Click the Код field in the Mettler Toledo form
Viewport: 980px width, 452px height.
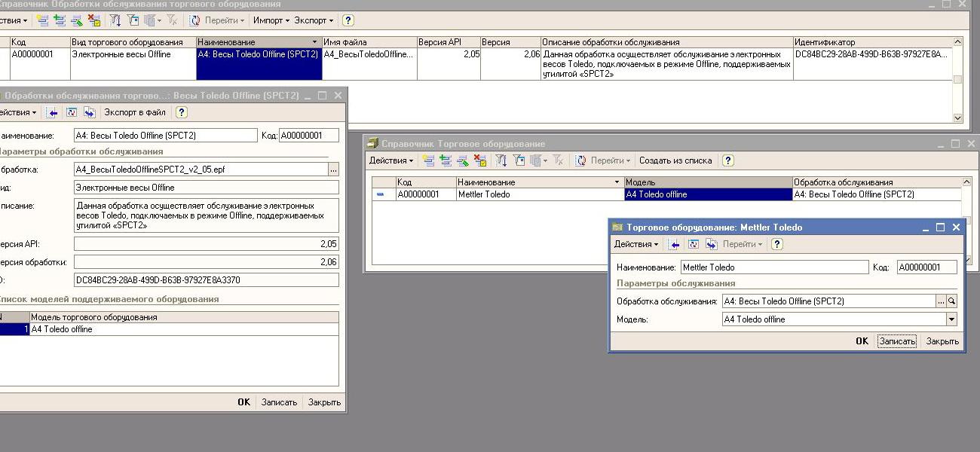[926, 267]
